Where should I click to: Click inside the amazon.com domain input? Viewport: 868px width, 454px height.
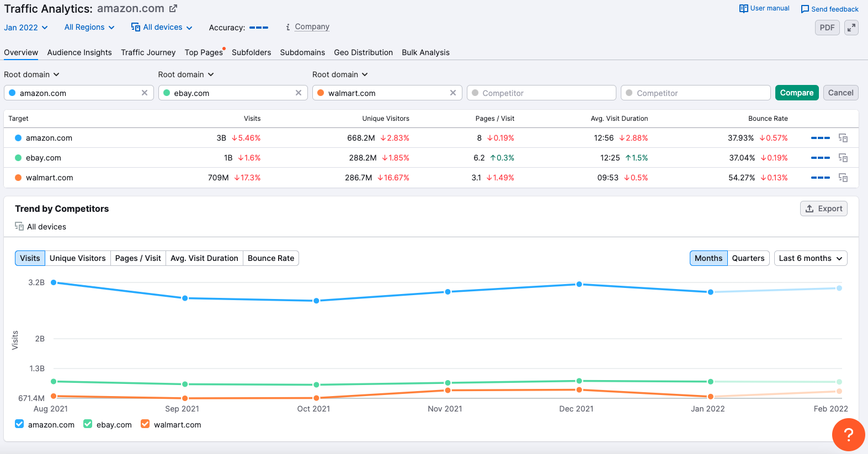78,93
